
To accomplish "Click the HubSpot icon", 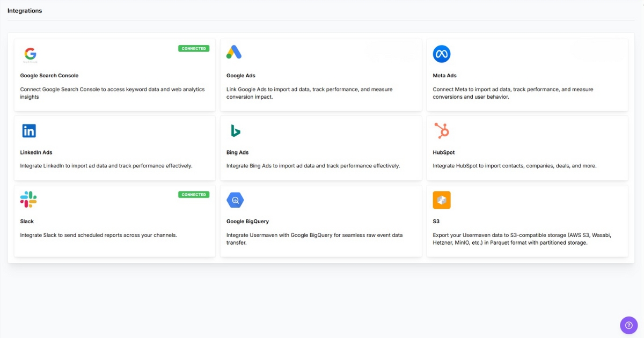I will point(441,130).
